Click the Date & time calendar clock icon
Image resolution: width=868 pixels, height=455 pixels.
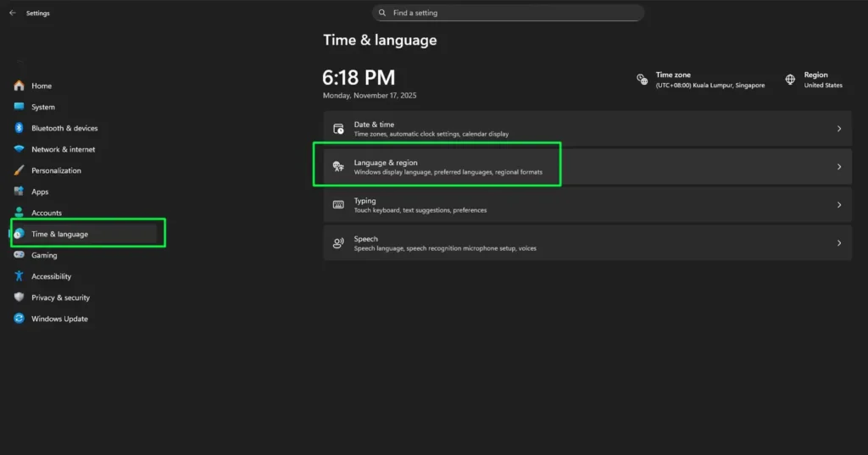click(x=338, y=129)
